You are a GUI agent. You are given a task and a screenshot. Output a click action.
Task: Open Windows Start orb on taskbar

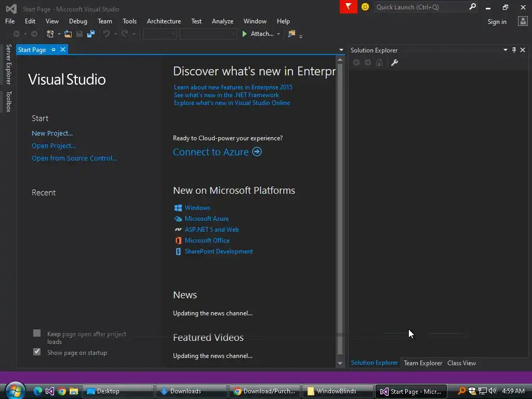[x=15, y=391]
